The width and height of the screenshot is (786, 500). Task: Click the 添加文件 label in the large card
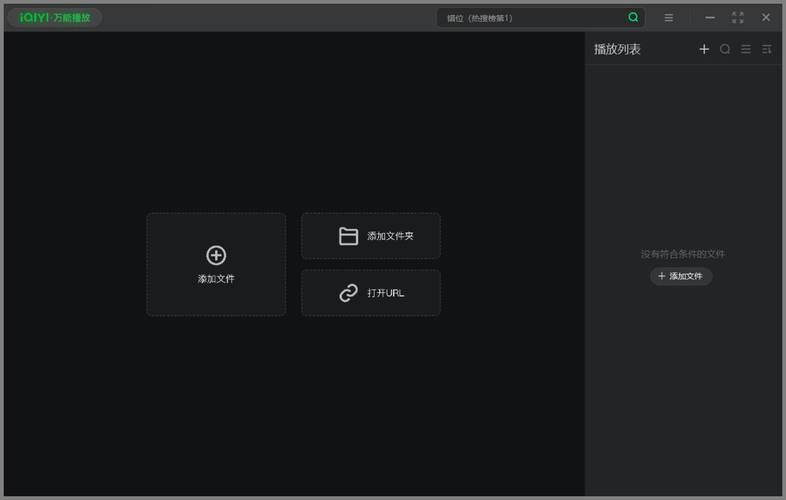216,279
